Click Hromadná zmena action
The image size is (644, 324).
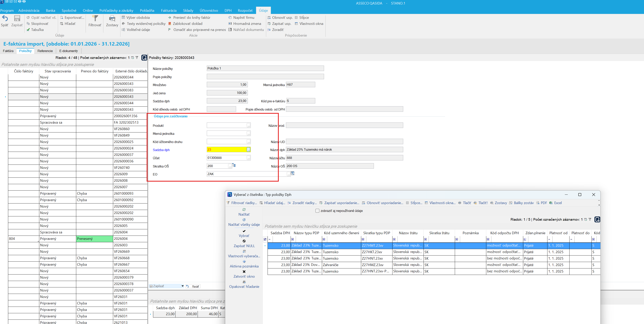point(245,23)
